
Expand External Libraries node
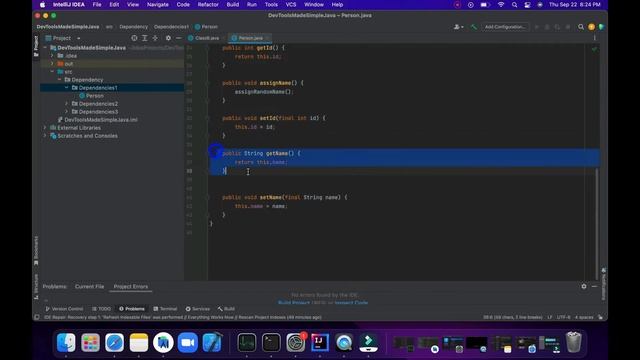tap(45, 128)
